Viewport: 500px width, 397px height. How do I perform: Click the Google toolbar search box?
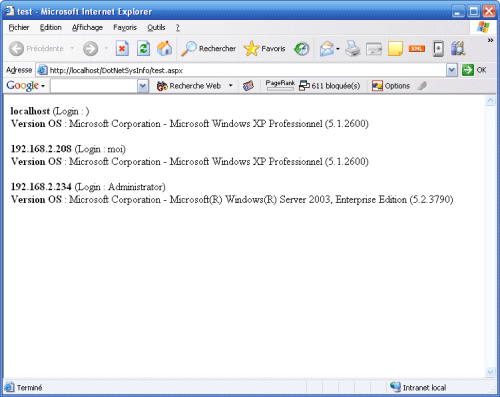(94, 86)
